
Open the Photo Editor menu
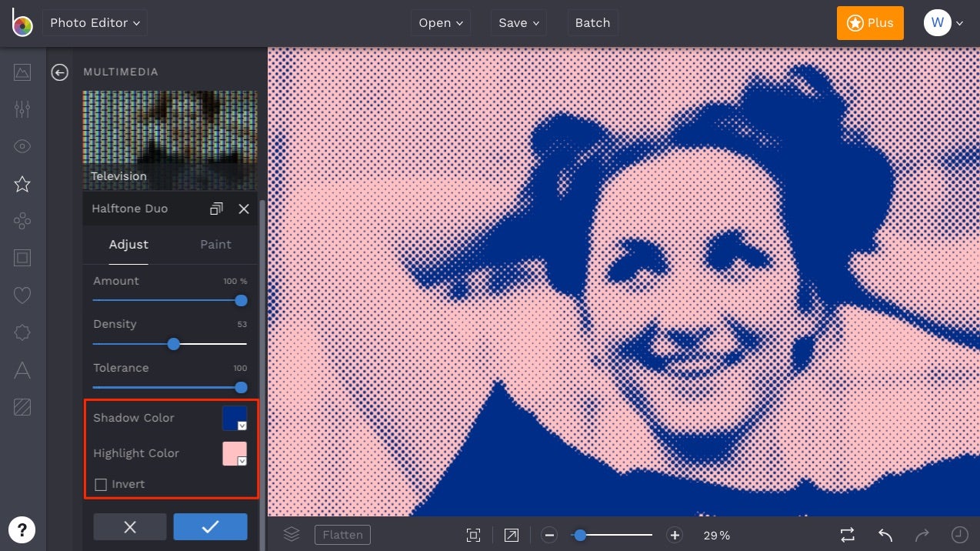pyautogui.click(x=94, y=22)
